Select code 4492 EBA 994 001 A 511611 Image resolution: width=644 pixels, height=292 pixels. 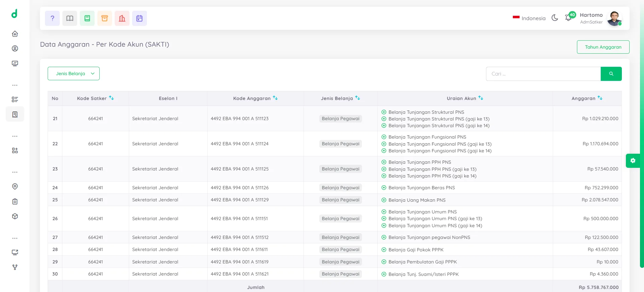coord(239,249)
